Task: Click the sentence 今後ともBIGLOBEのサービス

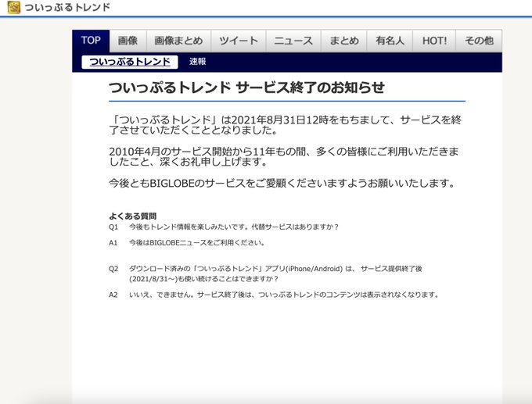Action: (x=282, y=184)
